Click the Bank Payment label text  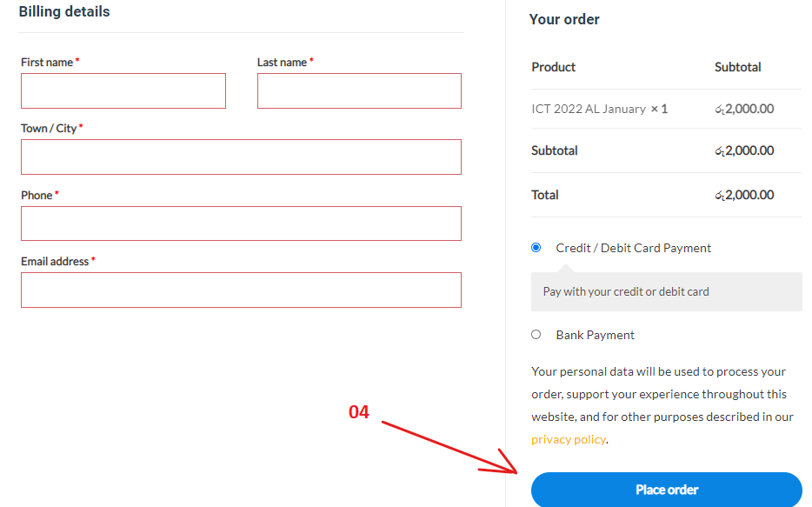pyautogui.click(x=595, y=335)
